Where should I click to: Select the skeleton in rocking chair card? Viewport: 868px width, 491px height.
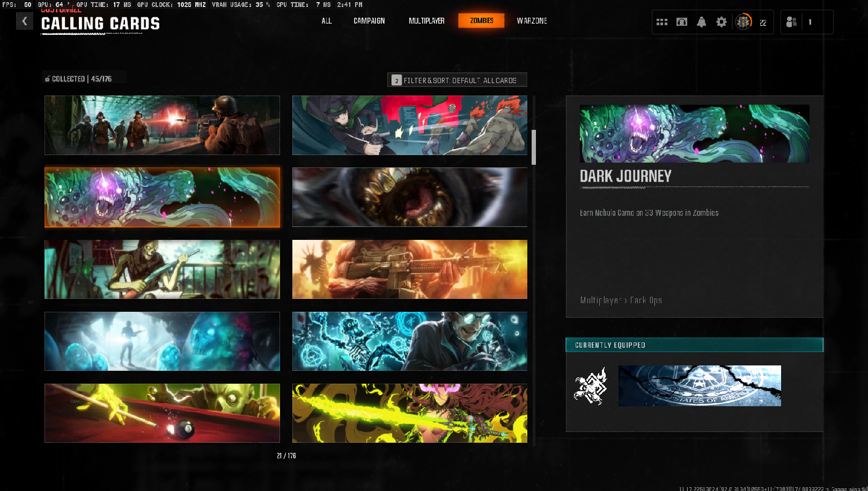[x=162, y=269]
